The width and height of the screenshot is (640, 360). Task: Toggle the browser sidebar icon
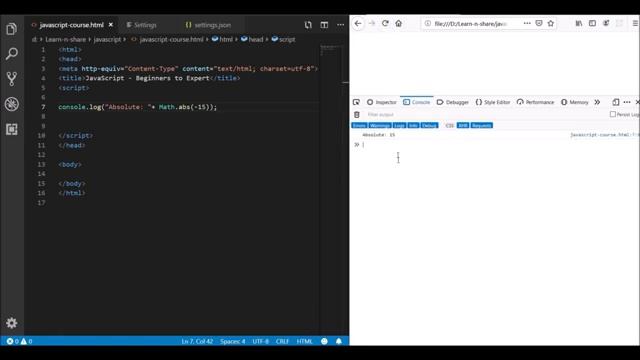592,24
